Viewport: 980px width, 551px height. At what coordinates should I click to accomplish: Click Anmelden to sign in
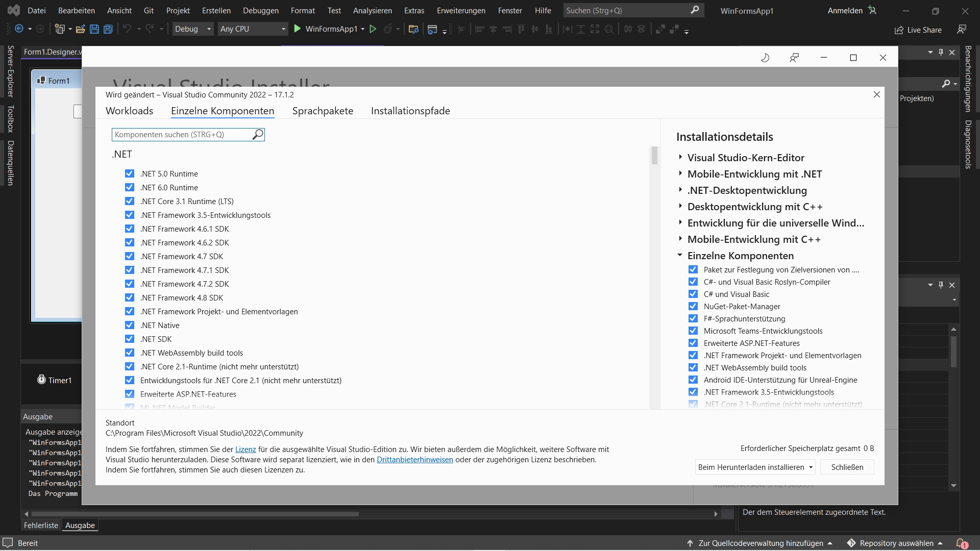pyautogui.click(x=845, y=10)
